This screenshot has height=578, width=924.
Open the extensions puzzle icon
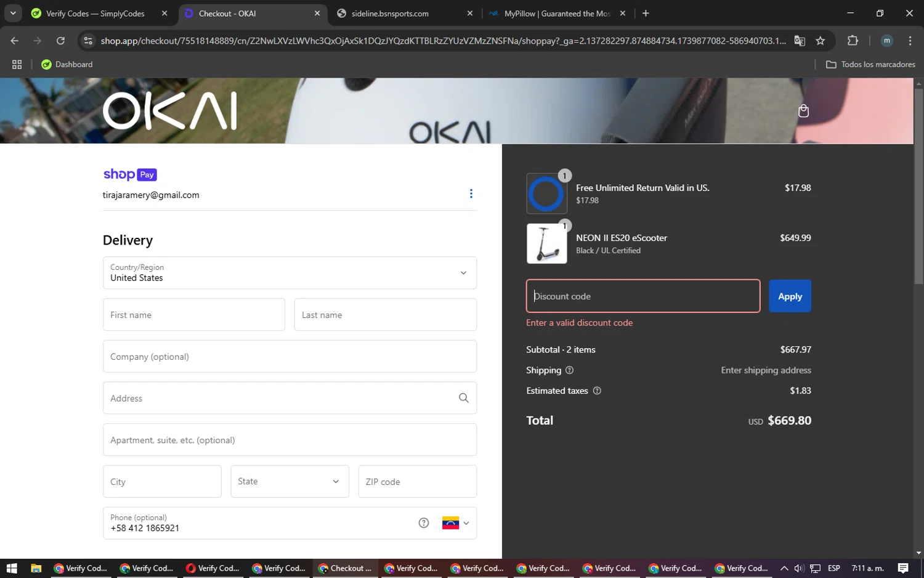click(853, 41)
